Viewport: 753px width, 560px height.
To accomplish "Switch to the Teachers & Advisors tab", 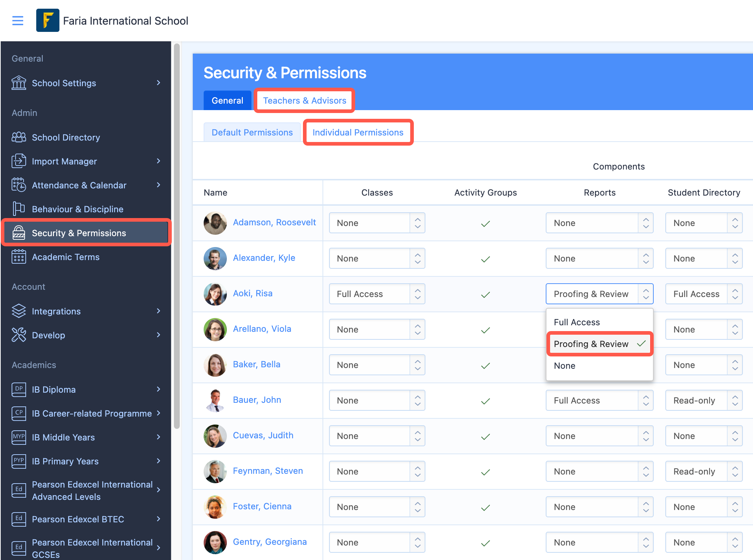I will 304,100.
